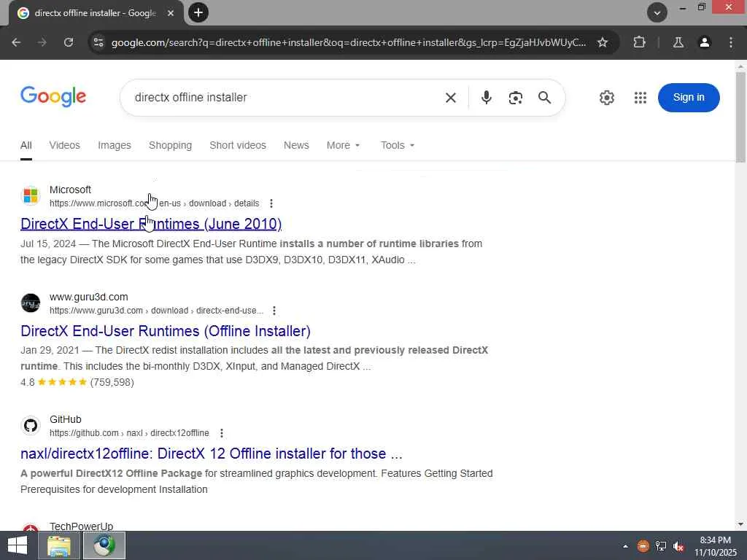Click the network tray icon
The image size is (747, 560).
(661, 545)
